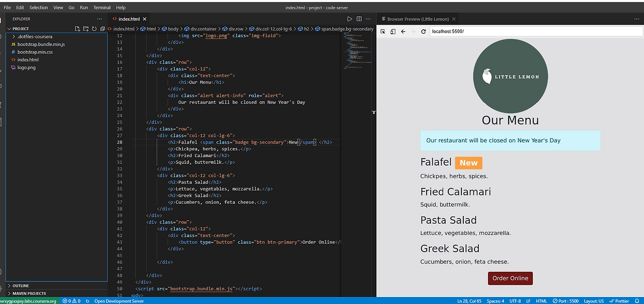
Task: Toggle device emulation in the browser preview
Action: [393, 31]
